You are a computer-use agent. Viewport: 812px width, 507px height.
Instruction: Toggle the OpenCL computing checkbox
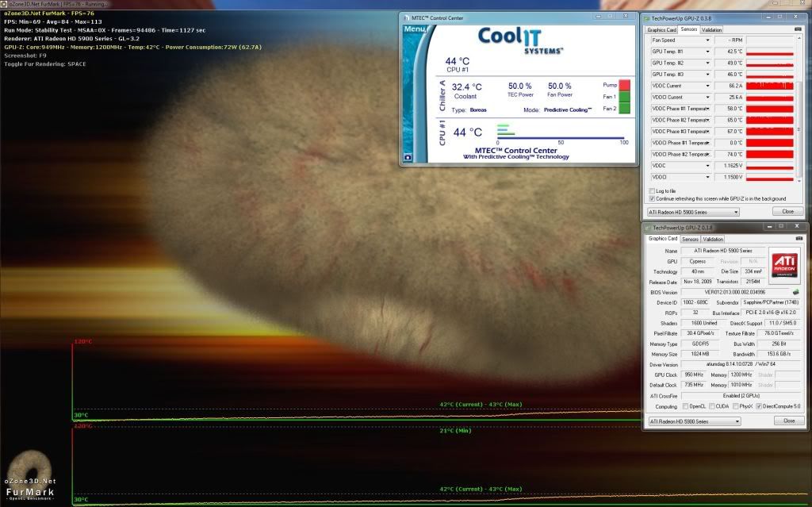[686, 406]
